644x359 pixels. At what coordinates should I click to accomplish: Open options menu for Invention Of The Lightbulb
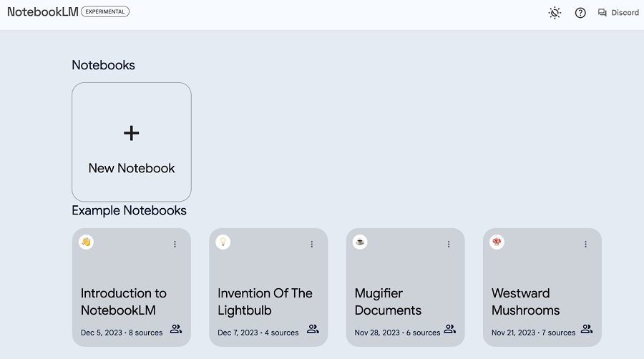click(312, 244)
